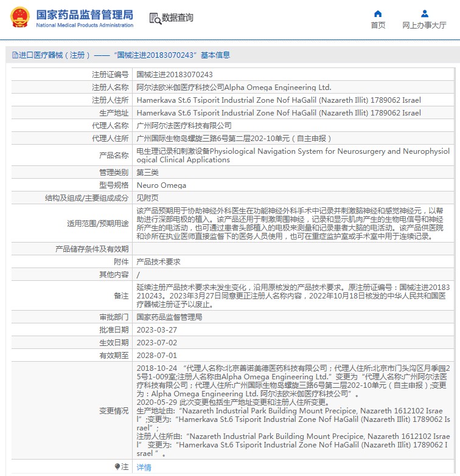Open 网上办事大厅 text link
This screenshot has width=460, height=476.
click(x=424, y=25)
